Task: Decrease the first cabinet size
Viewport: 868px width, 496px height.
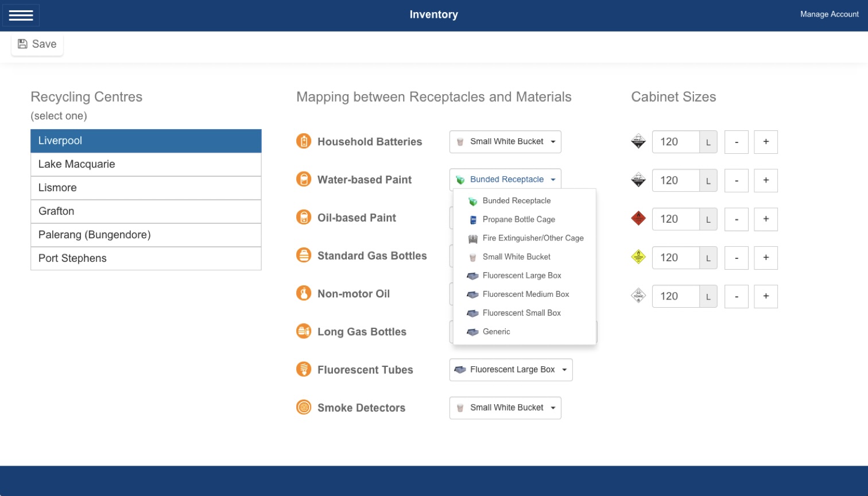Action: 737,142
